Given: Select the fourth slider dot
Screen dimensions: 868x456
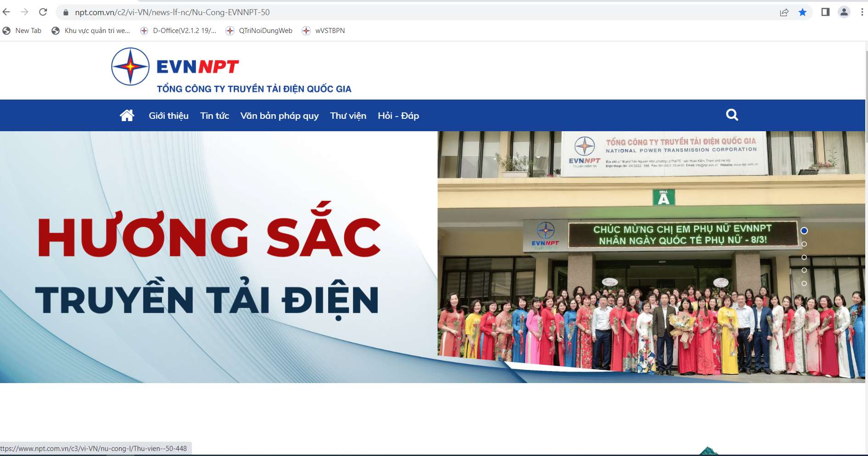Looking at the screenshot, I should coord(804,270).
